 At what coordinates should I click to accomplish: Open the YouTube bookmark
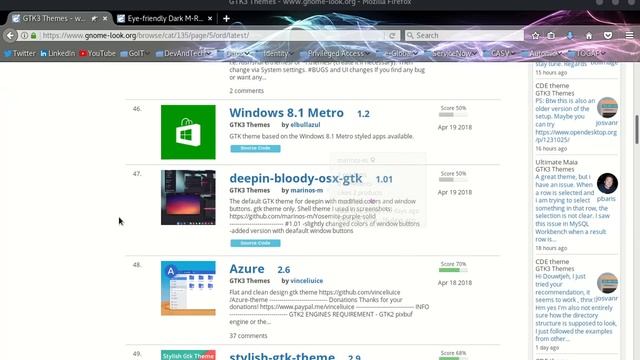98,53
